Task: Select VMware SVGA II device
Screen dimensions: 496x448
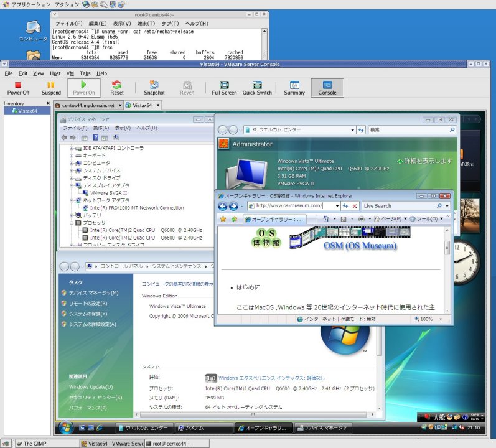Action: point(108,193)
